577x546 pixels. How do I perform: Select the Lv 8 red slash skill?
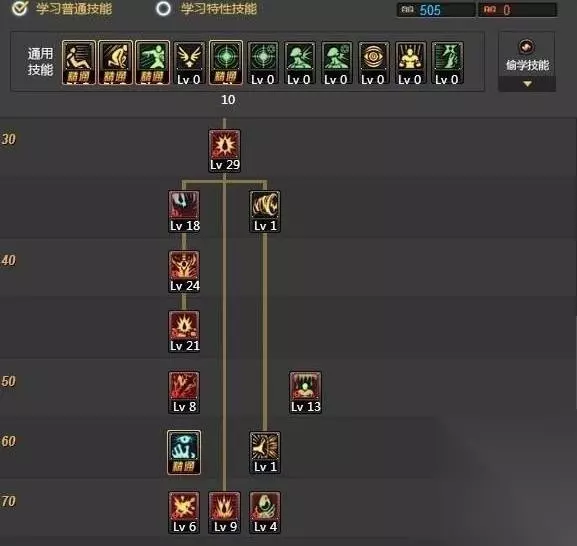184,392
